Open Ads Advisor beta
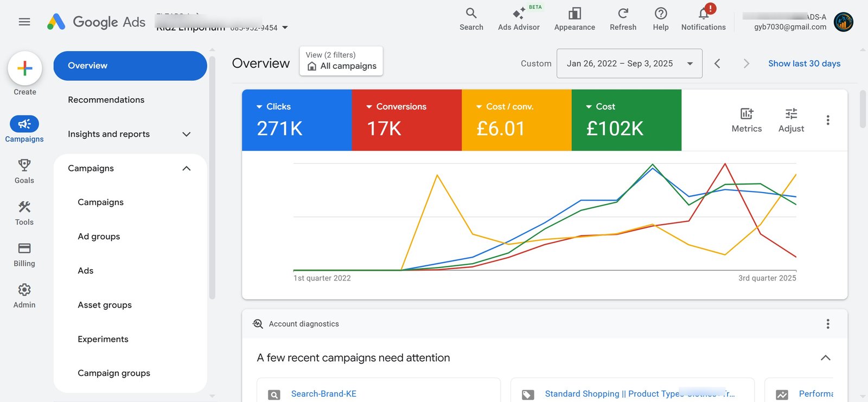The width and height of the screenshot is (868, 402). pyautogui.click(x=519, y=19)
